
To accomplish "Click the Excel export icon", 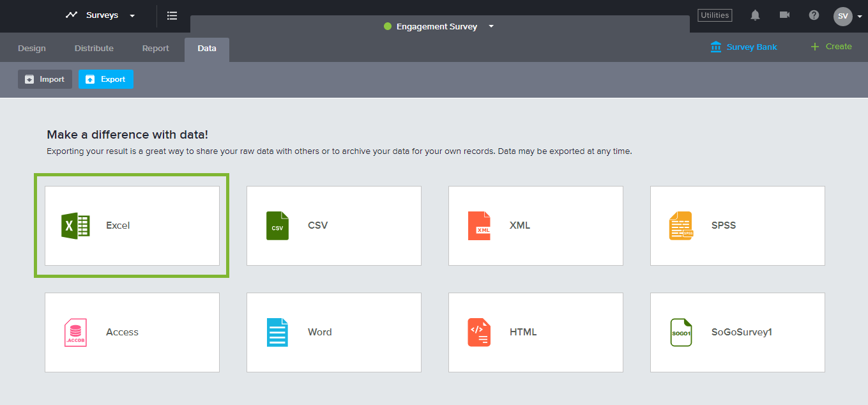I will point(75,225).
